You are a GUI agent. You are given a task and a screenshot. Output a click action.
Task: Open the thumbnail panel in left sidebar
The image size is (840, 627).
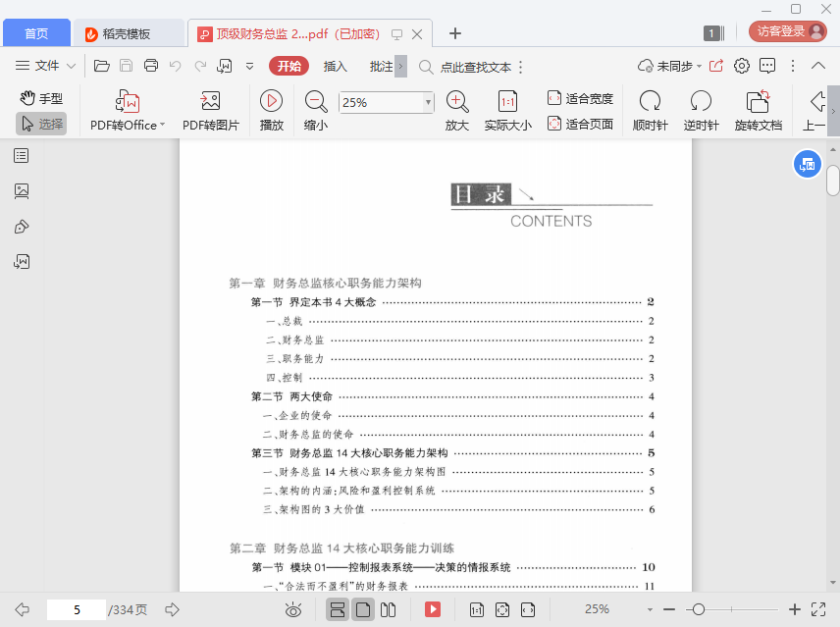pyautogui.click(x=22, y=190)
